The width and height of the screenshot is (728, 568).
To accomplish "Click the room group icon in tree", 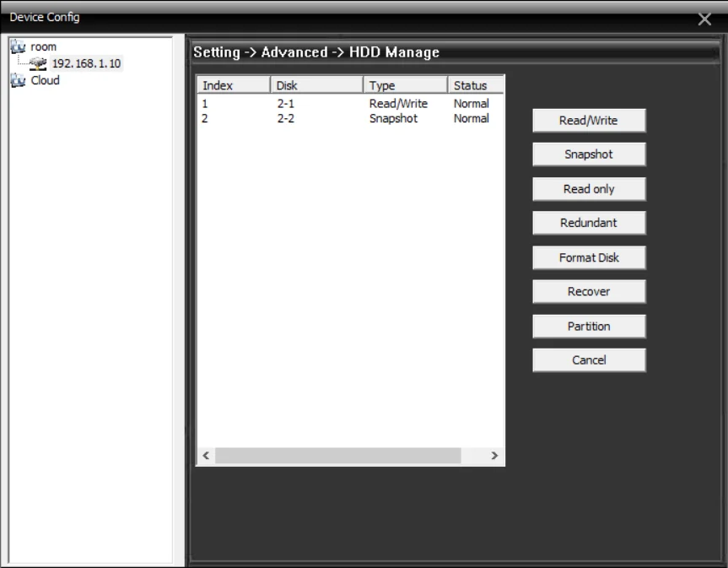I will pyautogui.click(x=19, y=46).
